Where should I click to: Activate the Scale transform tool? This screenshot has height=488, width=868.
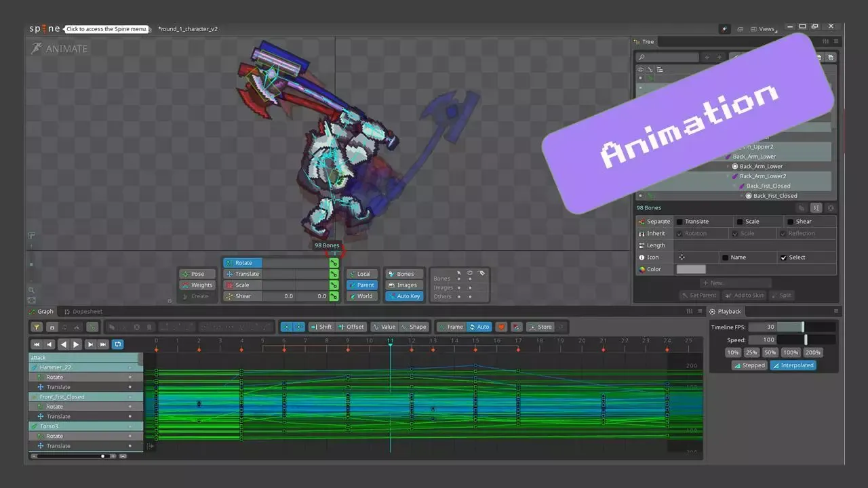click(x=243, y=285)
